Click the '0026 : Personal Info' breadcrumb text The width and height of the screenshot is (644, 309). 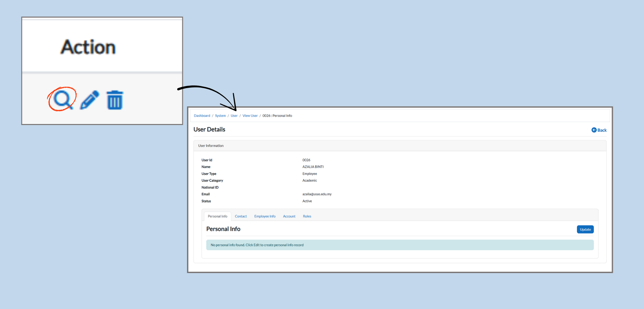tap(277, 116)
